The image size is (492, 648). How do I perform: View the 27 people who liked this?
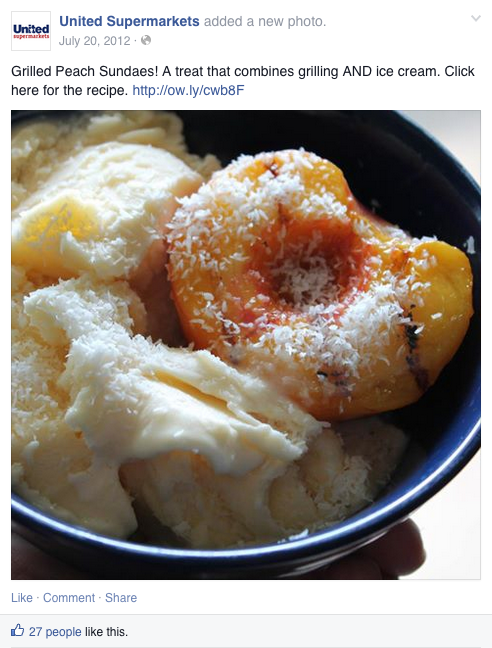(x=55, y=632)
